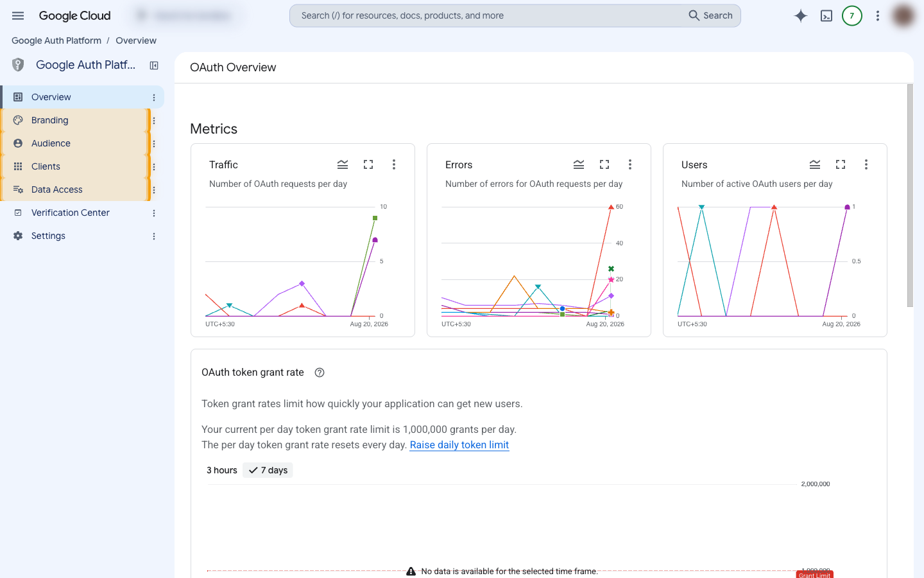Screen dimensions: 924x578
Task: Click the Settings gear icon
Action: (x=18, y=236)
